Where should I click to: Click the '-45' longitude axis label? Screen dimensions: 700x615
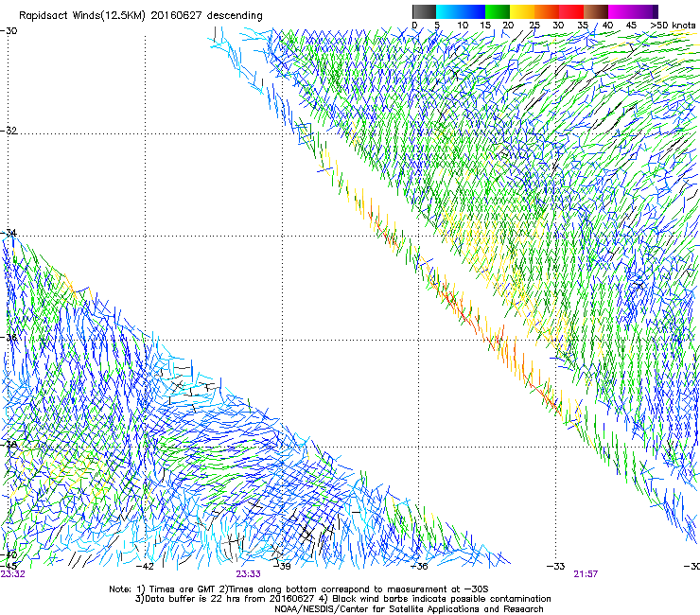[9, 566]
